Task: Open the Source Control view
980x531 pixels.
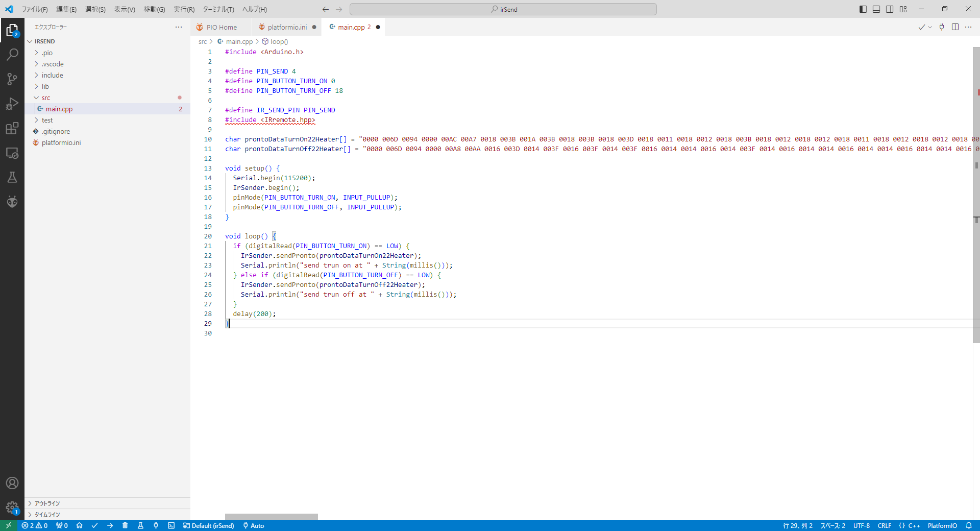Action: point(12,79)
